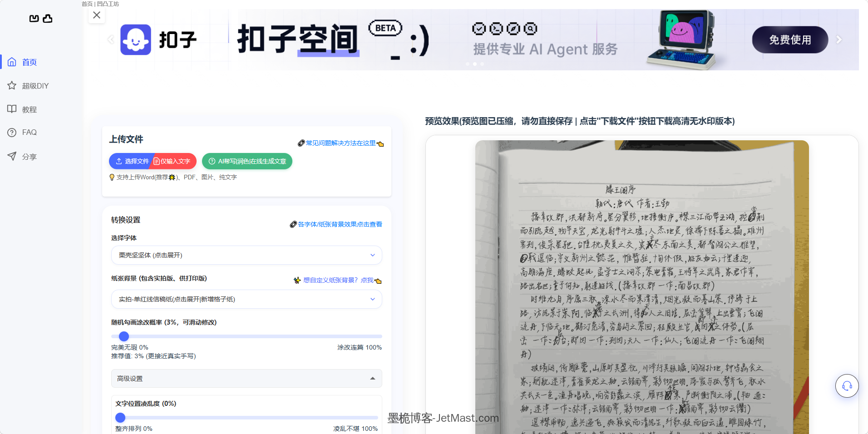868x434 pixels.
Task: Open the 常见问题解决方法在这里 link
Action: [x=340, y=143]
